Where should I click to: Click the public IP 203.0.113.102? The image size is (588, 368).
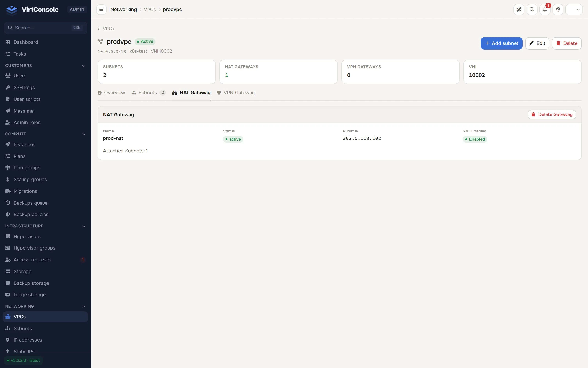(x=362, y=138)
